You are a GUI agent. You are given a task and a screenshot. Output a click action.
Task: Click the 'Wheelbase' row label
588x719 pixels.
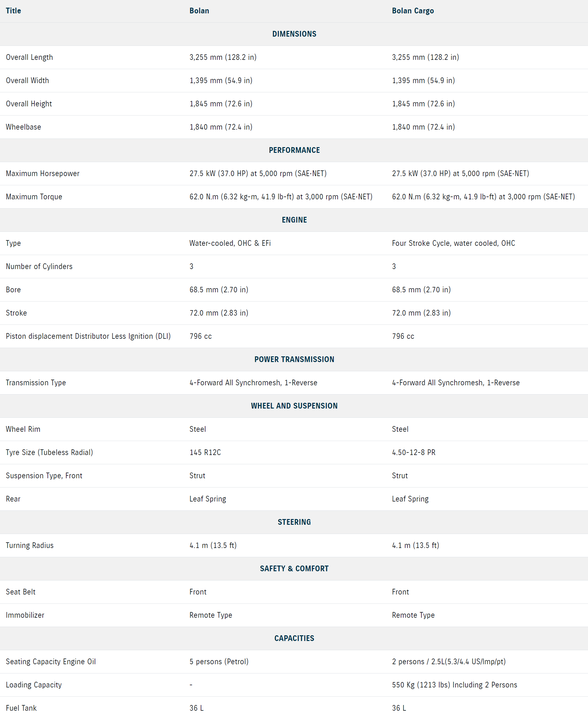coord(23,127)
